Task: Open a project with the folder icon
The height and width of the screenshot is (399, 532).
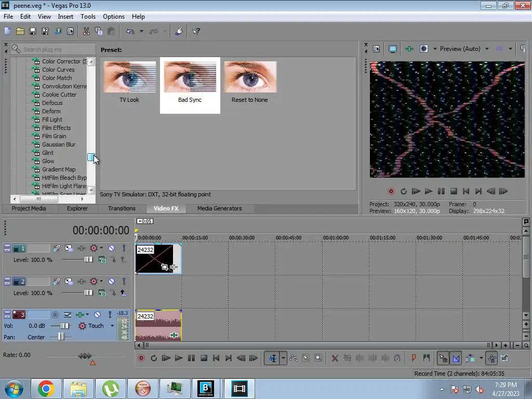Action: pyautogui.click(x=20, y=31)
